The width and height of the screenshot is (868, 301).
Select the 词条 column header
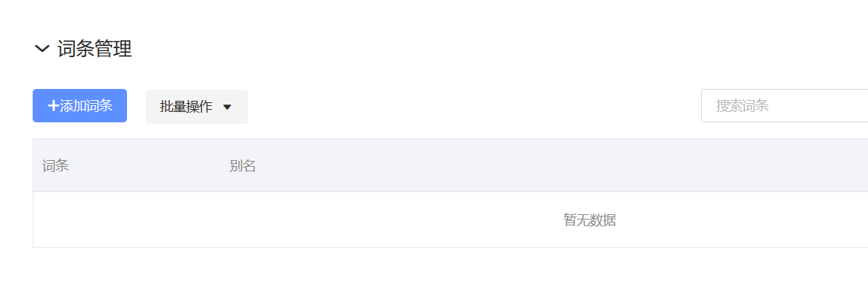tap(56, 165)
